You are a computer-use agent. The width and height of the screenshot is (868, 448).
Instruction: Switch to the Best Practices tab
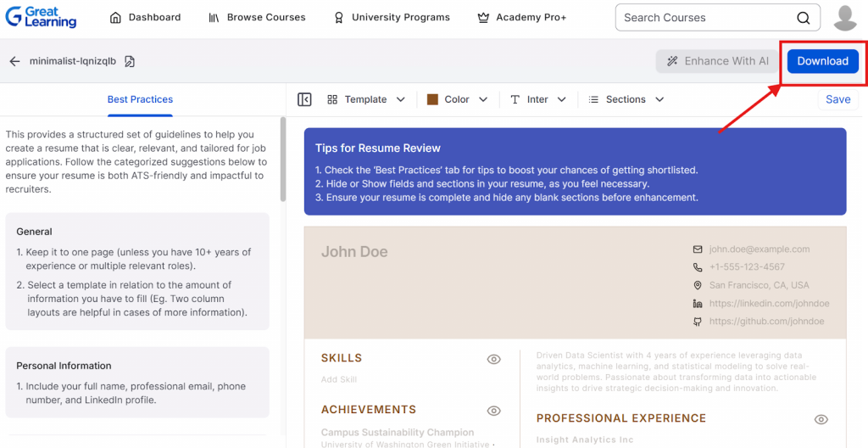[140, 99]
